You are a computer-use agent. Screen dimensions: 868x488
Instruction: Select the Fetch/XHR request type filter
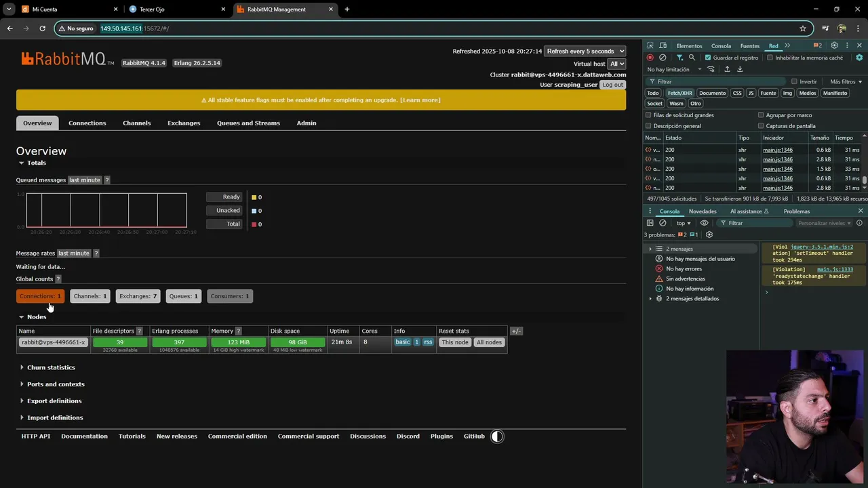tap(679, 93)
